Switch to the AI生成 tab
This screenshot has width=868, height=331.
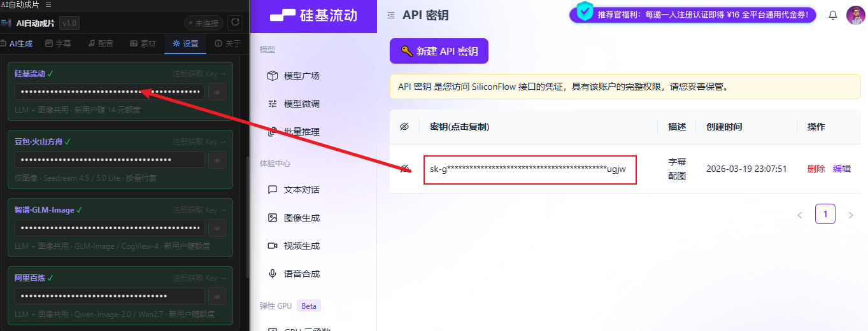tap(17, 43)
